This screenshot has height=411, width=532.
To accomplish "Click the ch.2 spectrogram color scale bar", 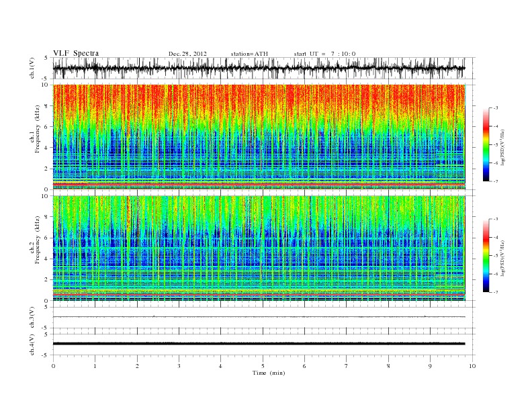I will (x=486, y=256).
